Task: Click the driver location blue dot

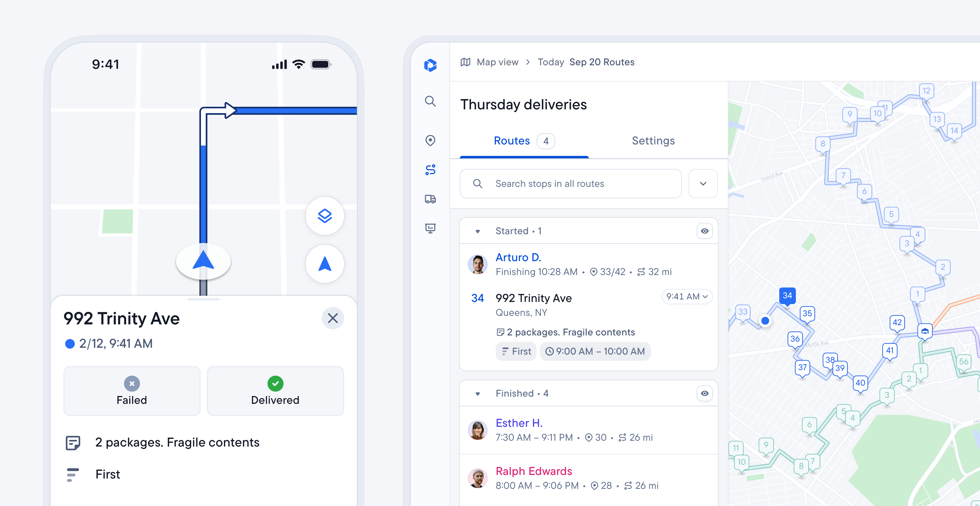Action: (765, 321)
